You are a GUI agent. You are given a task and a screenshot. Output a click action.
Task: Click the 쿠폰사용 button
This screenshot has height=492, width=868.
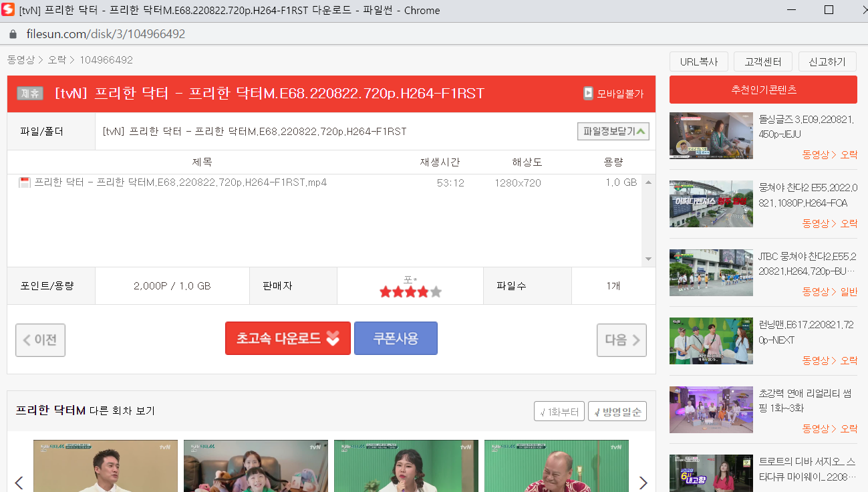(x=396, y=338)
